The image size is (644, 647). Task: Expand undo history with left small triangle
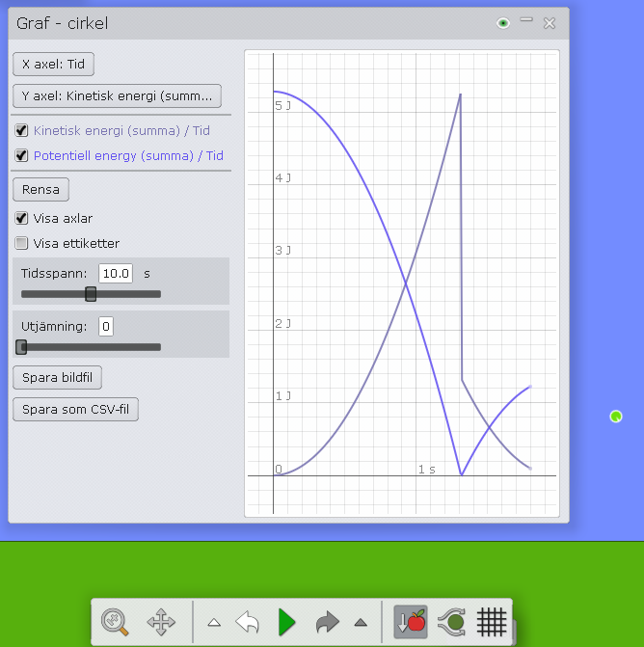tap(214, 623)
